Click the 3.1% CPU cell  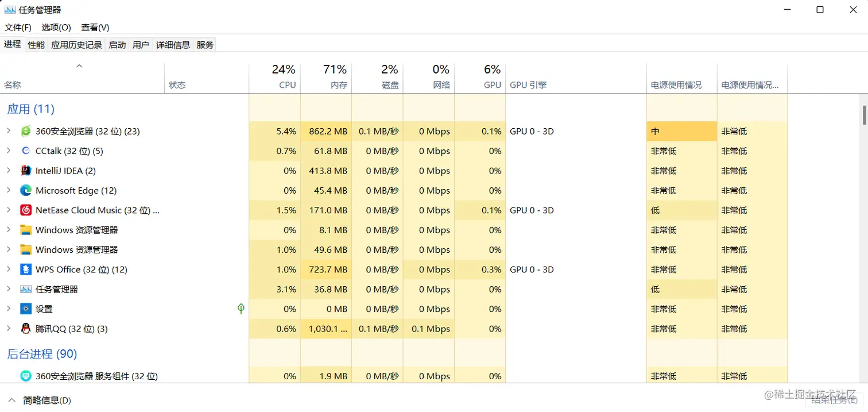tap(274, 289)
